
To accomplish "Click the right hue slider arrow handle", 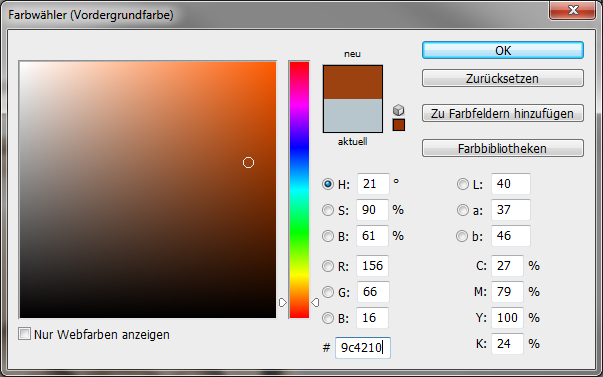I will pos(315,302).
